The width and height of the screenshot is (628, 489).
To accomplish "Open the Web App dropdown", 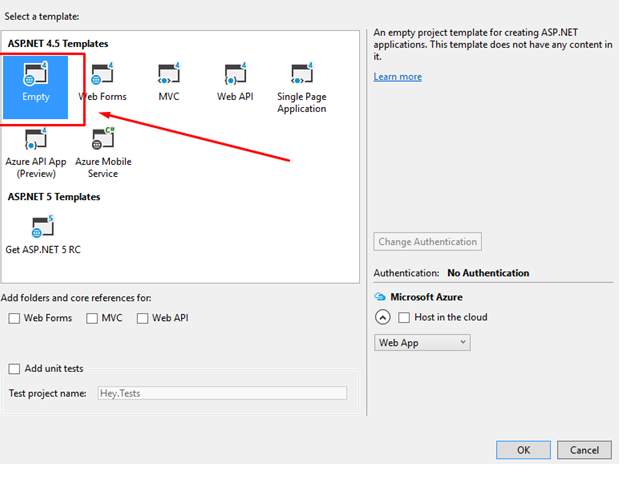I will click(x=422, y=343).
